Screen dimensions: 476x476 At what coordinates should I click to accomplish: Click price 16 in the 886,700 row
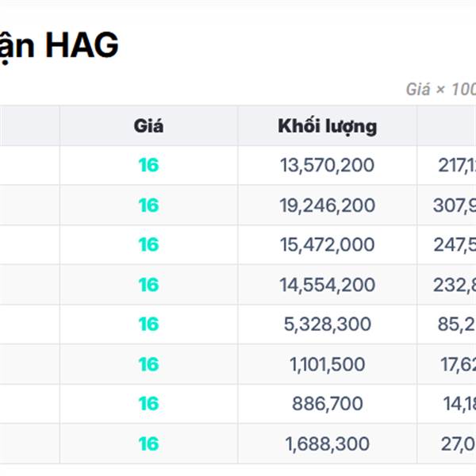148,404
